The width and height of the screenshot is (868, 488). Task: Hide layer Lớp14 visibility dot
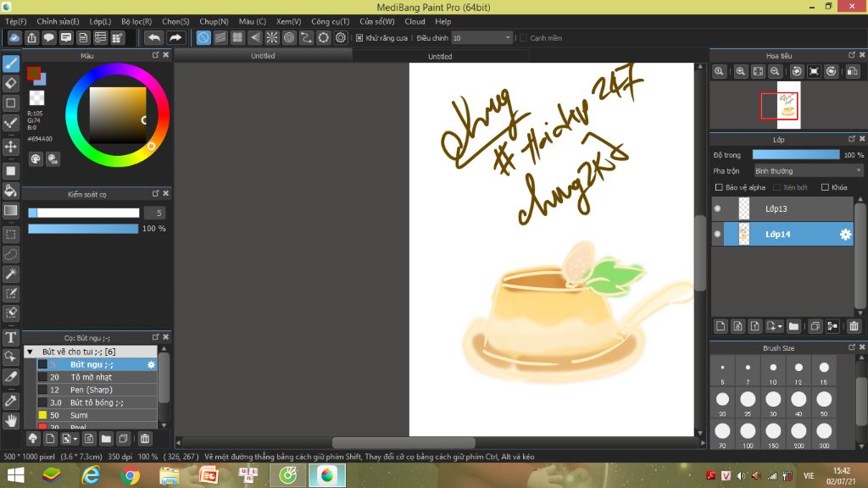pos(717,234)
